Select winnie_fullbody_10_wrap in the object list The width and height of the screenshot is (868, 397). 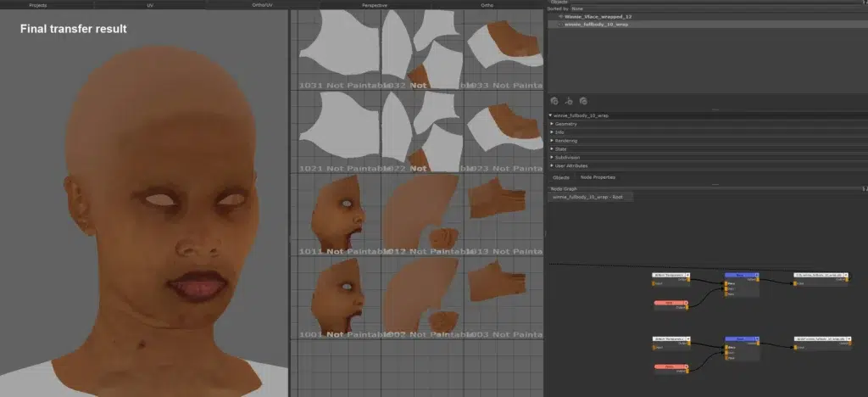(596, 25)
